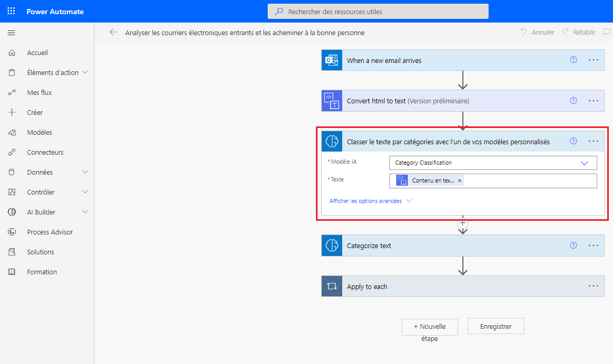
Task: Open Formation in the sidebar
Action: click(x=42, y=272)
